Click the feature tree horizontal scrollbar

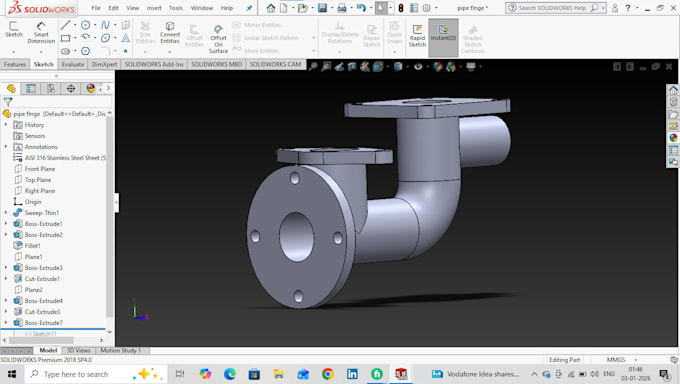pos(41,340)
